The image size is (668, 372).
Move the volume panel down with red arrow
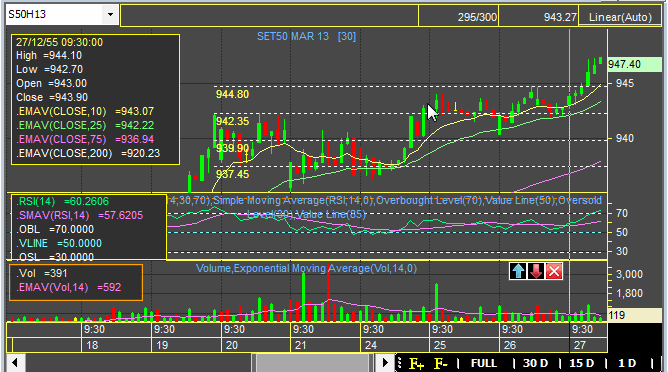[536, 271]
